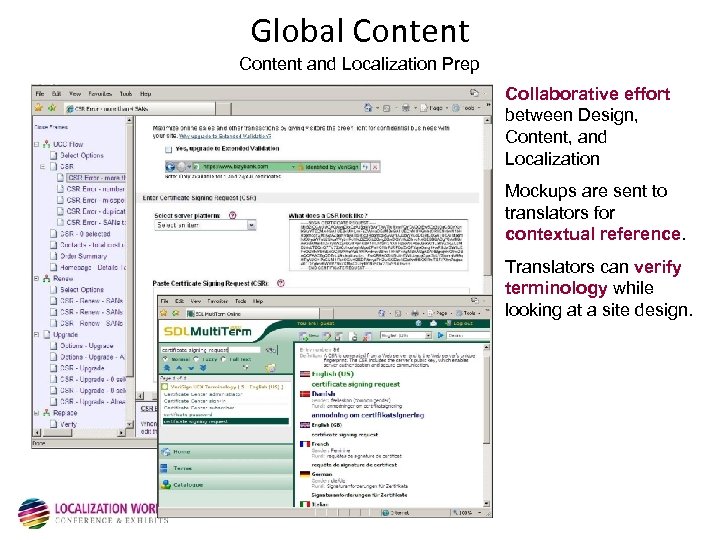Click 'Why upgrade to Extended Validation?' link
This screenshot has width=720, height=540.
(x=225, y=136)
